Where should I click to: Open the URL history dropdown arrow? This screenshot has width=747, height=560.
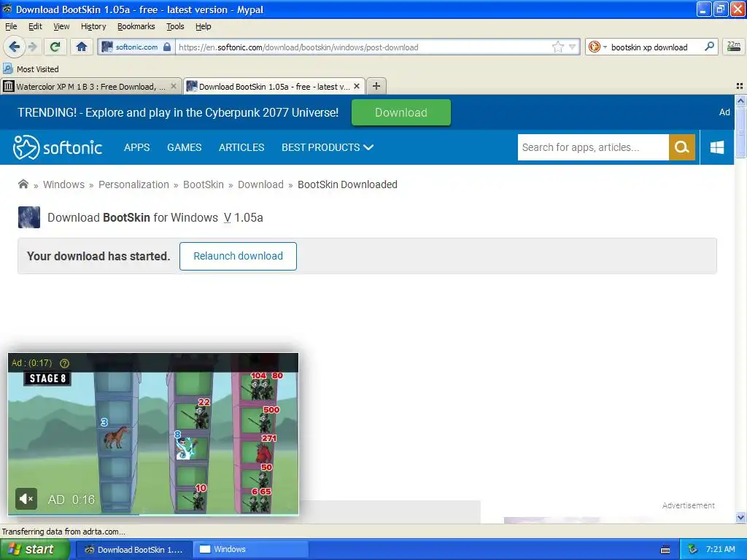coord(573,47)
